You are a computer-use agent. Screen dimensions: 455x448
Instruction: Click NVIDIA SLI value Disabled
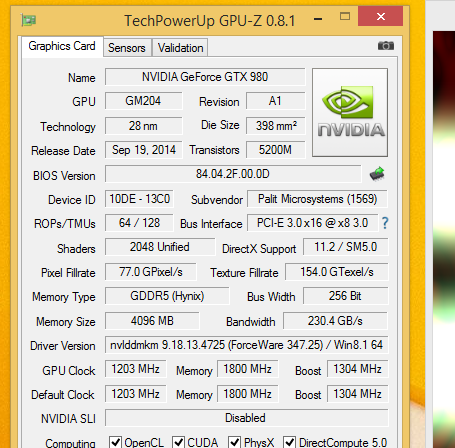tap(247, 418)
